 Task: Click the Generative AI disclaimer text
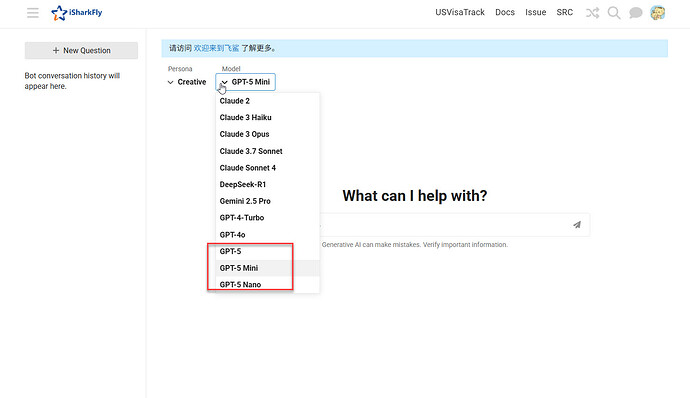point(415,245)
